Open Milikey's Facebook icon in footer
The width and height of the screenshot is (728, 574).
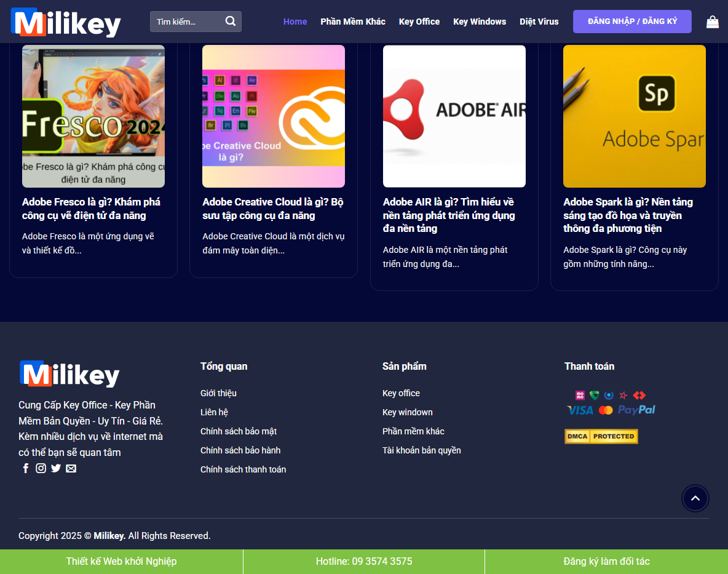point(25,468)
